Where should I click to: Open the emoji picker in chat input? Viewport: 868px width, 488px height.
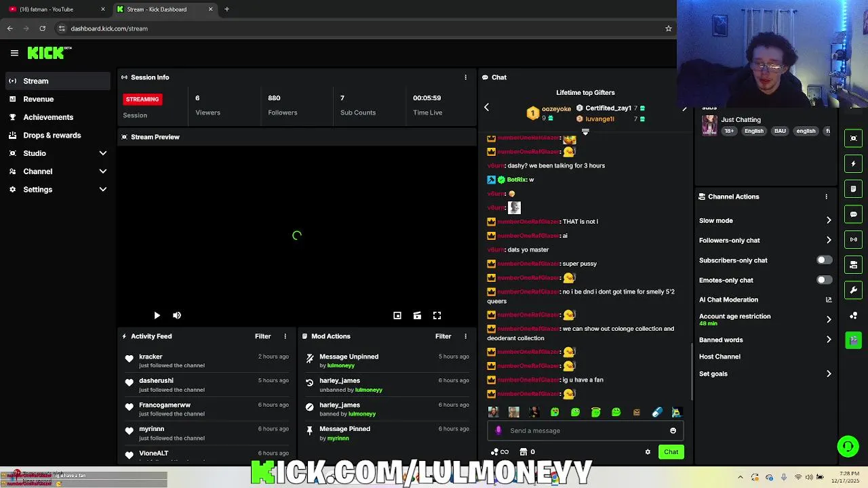pyautogui.click(x=673, y=430)
